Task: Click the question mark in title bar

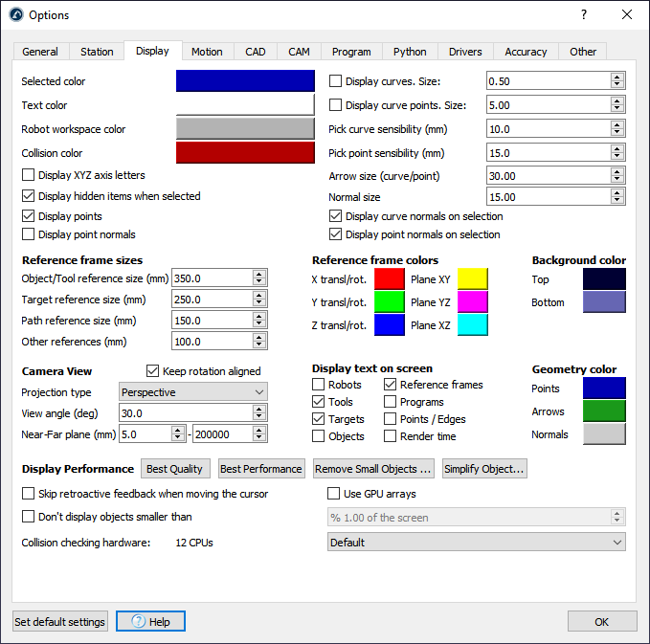Action: [x=584, y=14]
